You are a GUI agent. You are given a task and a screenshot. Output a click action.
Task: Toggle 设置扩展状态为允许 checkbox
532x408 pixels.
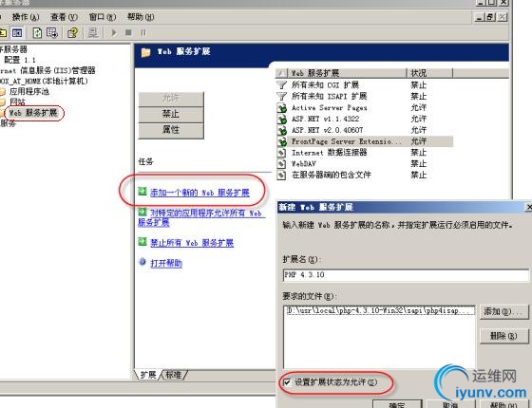(287, 382)
